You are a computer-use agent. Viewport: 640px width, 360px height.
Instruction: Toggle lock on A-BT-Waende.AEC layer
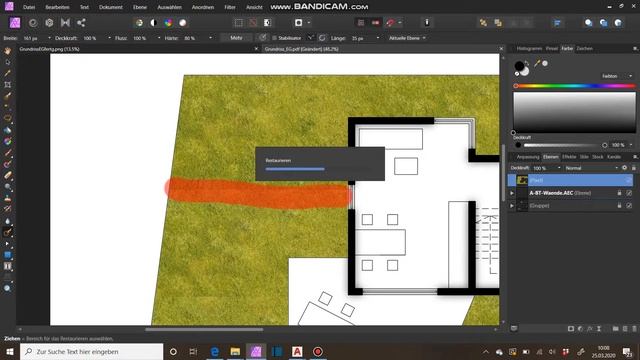(x=619, y=193)
